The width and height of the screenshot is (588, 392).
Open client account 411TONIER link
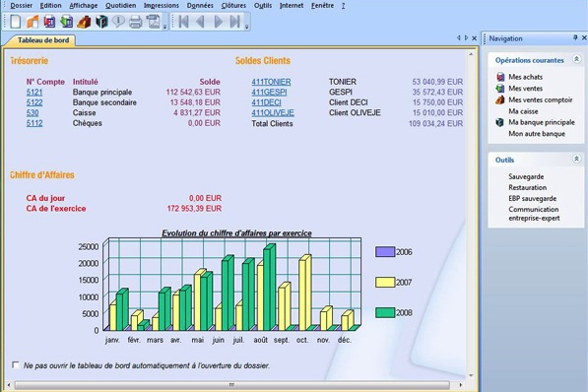pos(271,82)
